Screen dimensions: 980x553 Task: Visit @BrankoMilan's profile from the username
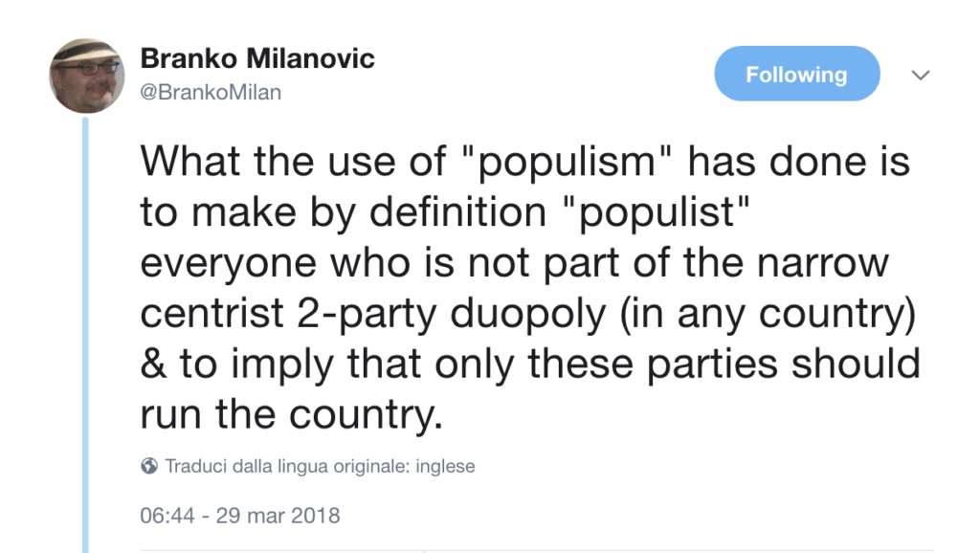coord(211,92)
